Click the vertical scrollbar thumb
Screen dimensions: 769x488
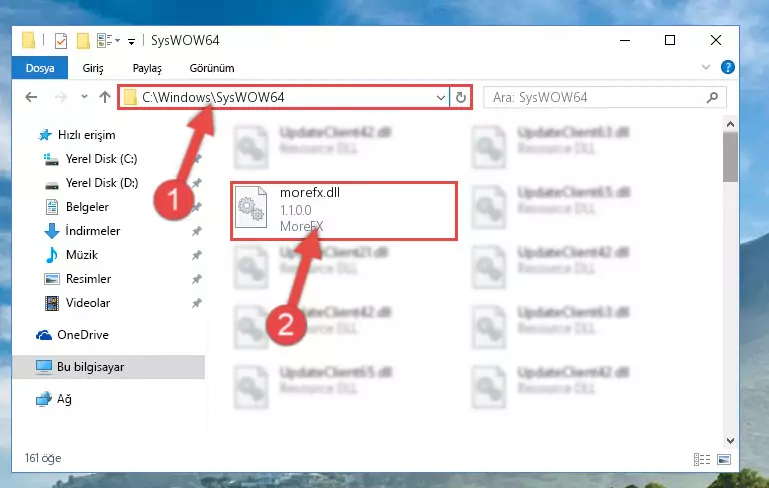pos(730,157)
